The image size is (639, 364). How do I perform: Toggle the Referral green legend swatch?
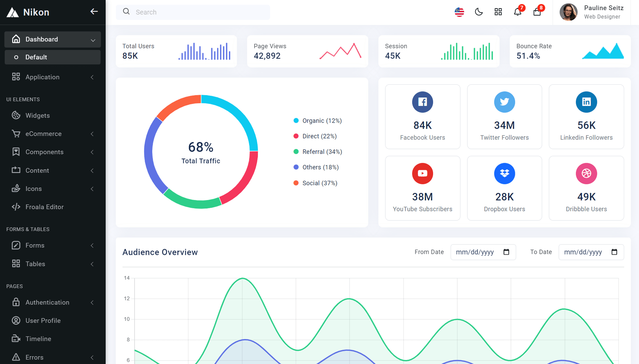point(296,152)
